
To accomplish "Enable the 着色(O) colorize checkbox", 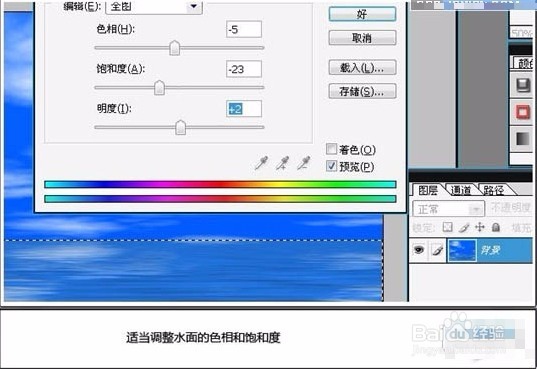I will 331,149.
